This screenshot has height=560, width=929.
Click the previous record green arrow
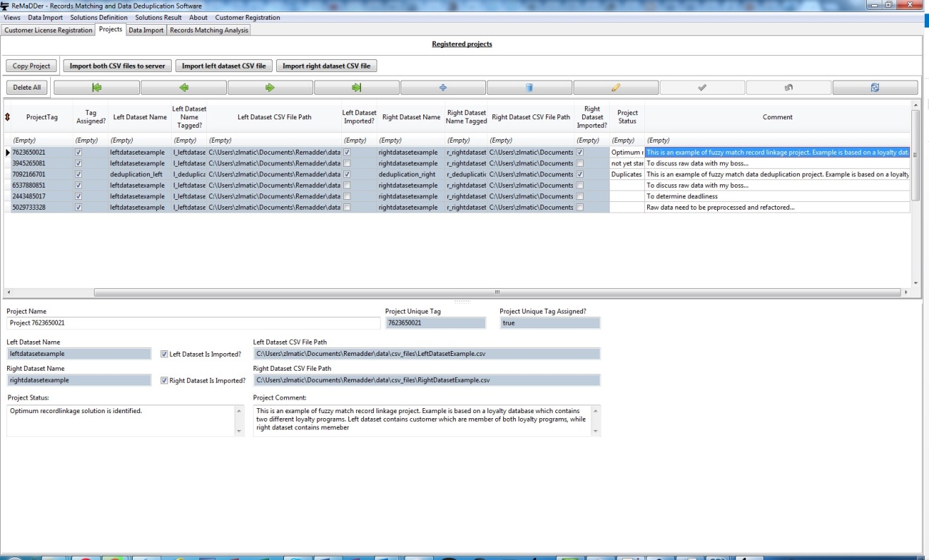coord(184,88)
